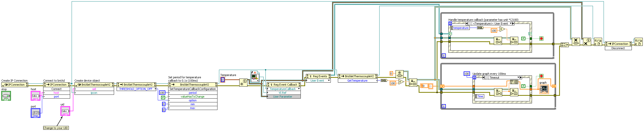Click the Disconnect method on IPConnection node
This screenshot has width=644, height=131.
[x=618, y=48]
